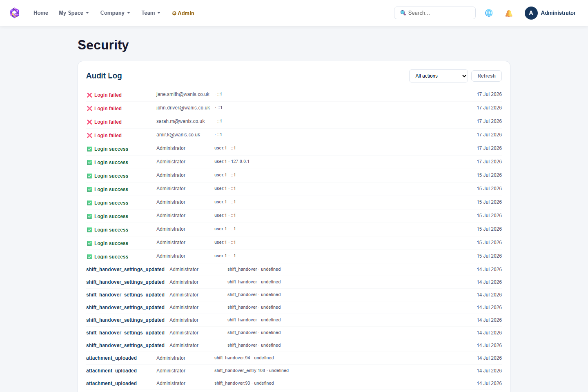
Task: Open the Admin section
Action: coord(183,13)
